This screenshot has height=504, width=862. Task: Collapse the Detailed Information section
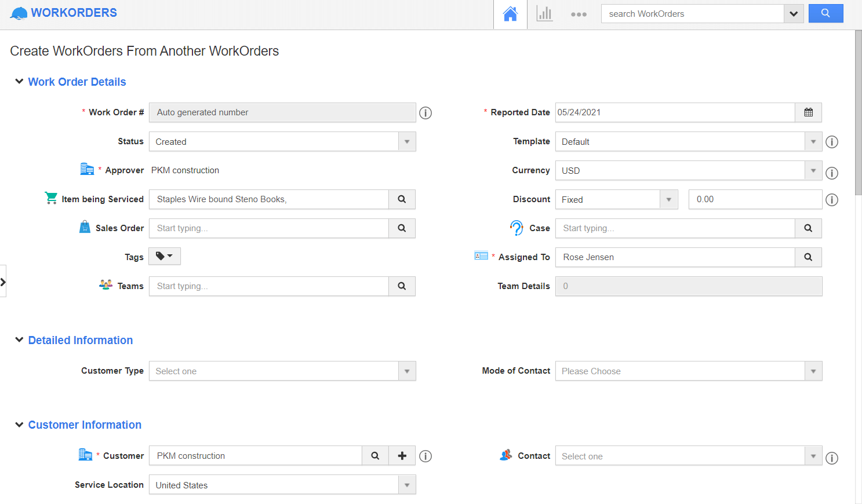(19, 340)
